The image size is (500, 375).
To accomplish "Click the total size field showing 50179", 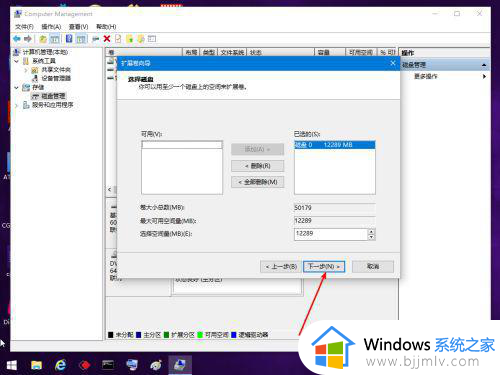I will tap(335, 208).
